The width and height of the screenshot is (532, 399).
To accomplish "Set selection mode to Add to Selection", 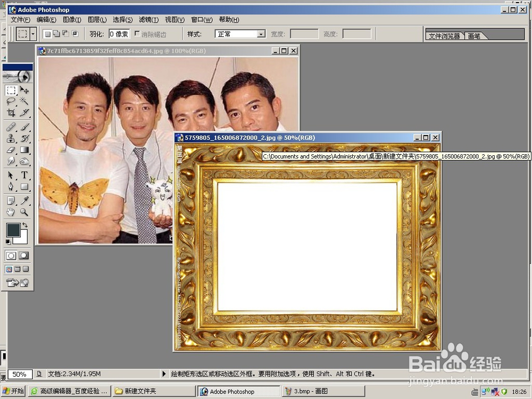I will coord(57,34).
